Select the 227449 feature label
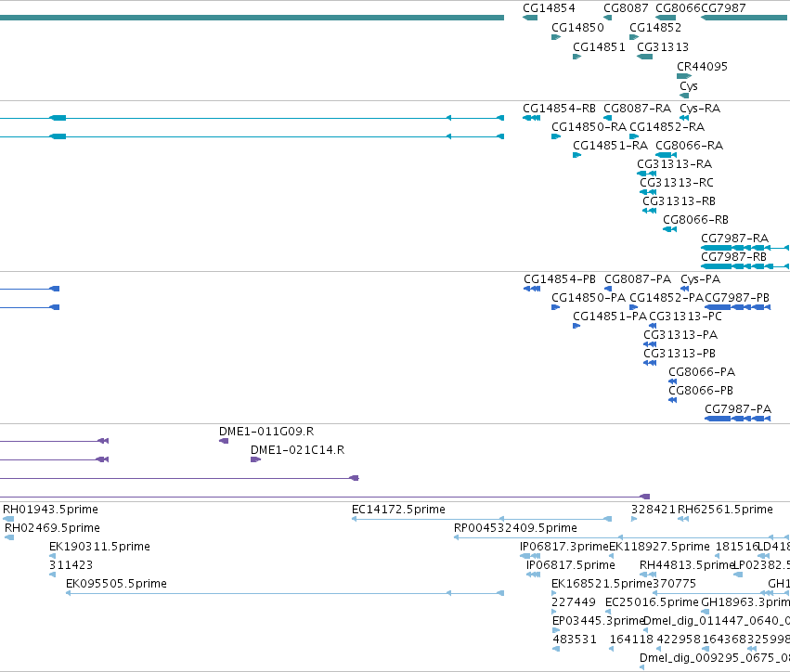 tap(574, 602)
